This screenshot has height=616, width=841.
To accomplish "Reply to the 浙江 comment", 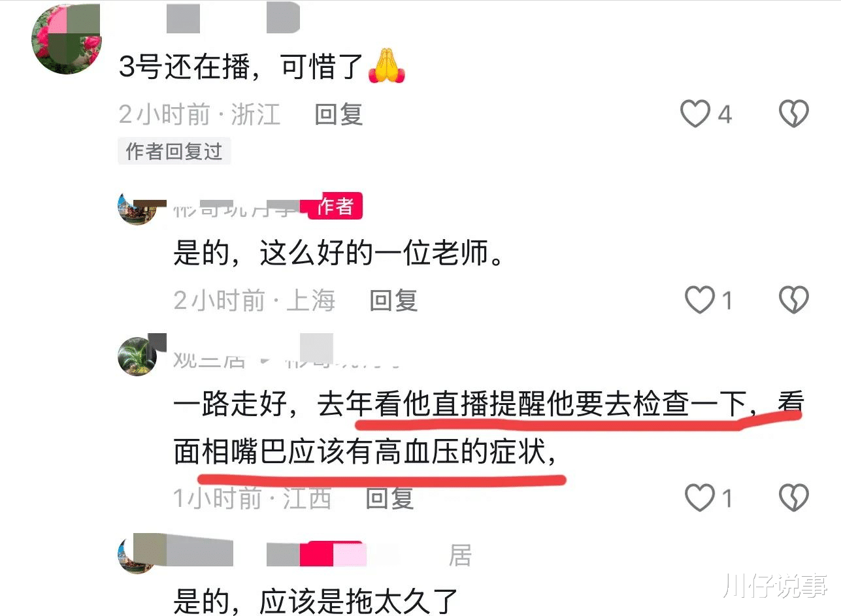I will coord(338,115).
